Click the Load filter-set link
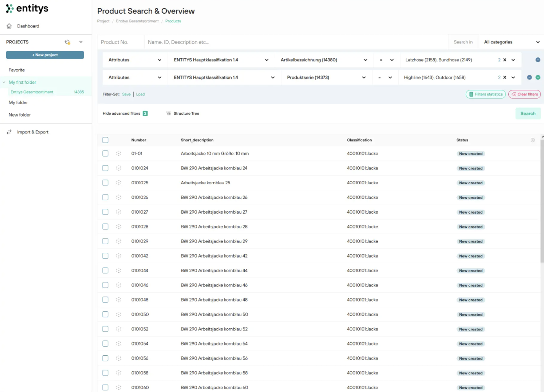The height and width of the screenshot is (392, 544). click(141, 94)
